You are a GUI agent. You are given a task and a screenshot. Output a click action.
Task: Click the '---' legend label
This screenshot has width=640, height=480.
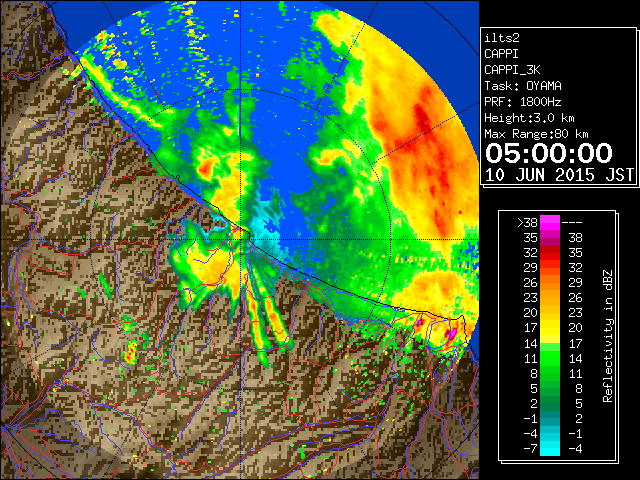(572, 223)
